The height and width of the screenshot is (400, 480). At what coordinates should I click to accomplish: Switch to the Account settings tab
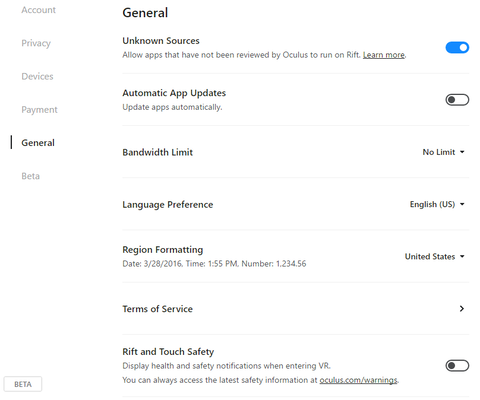[38, 10]
